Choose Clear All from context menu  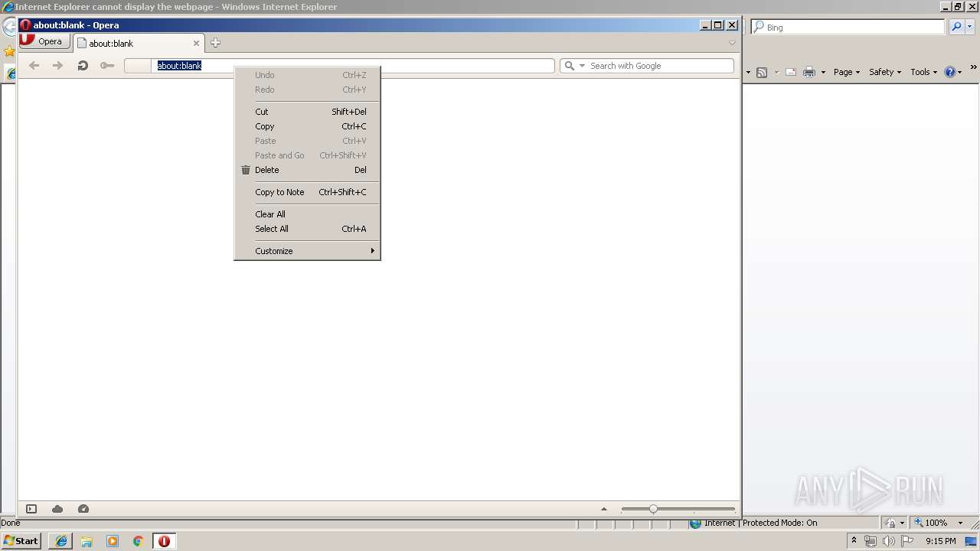(x=307, y=214)
